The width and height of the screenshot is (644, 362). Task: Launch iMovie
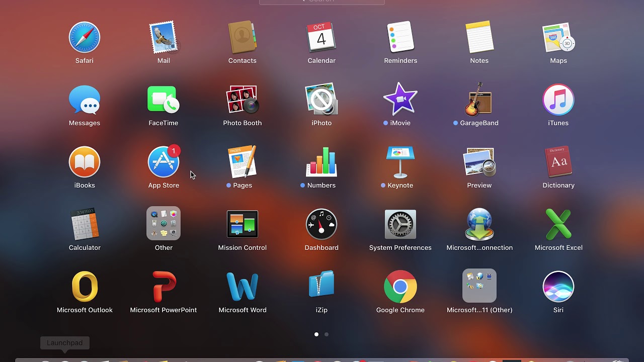tap(400, 100)
